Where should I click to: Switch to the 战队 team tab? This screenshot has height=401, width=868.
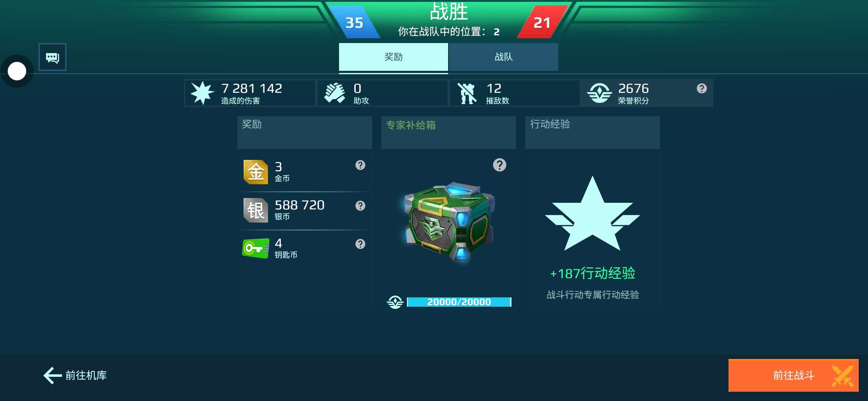(x=504, y=57)
